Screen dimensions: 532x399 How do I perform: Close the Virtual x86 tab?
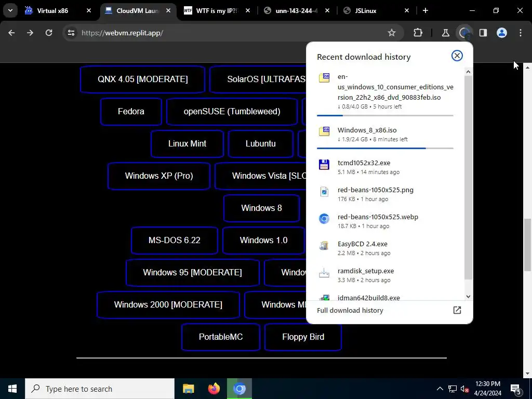tap(89, 10)
